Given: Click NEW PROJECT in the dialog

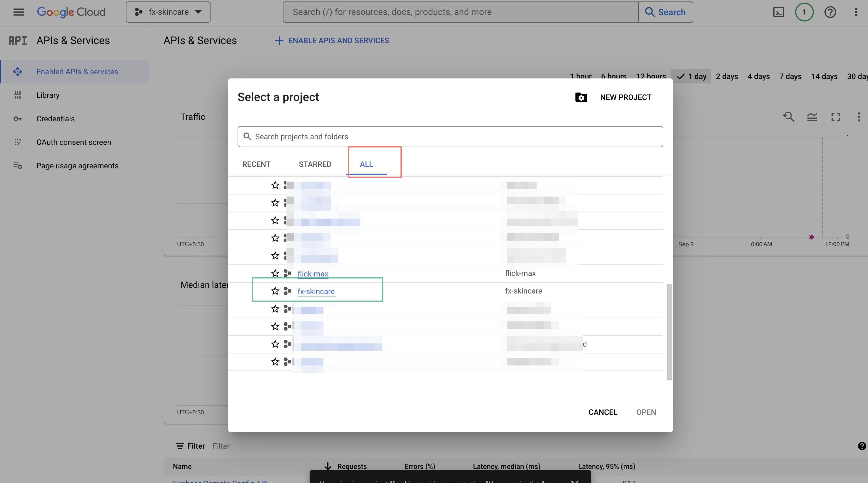Looking at the screenshot, I should (626, 97).
